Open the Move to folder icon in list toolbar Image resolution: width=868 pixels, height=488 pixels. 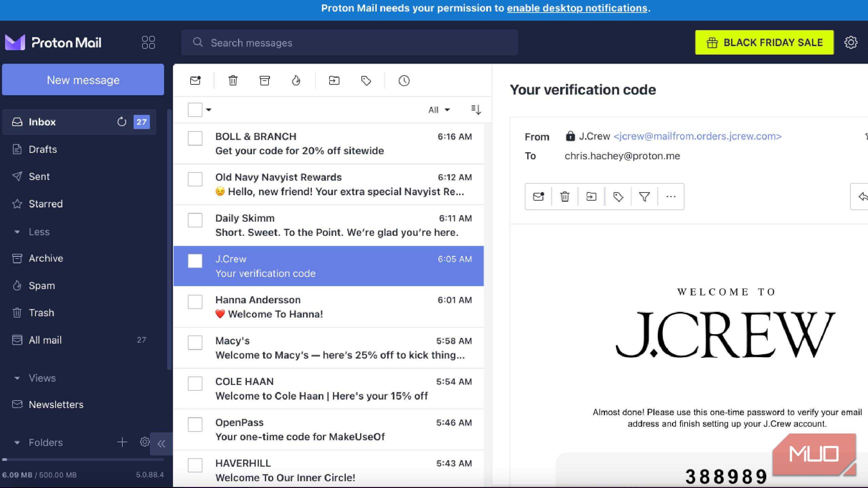pos(334,81)
